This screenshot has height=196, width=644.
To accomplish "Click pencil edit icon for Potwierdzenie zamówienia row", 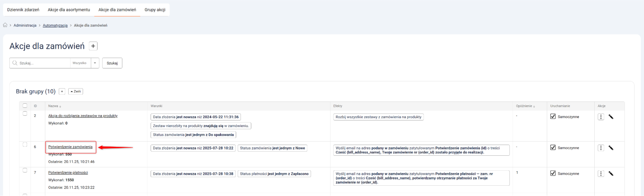I will click(x=611, y=148).
